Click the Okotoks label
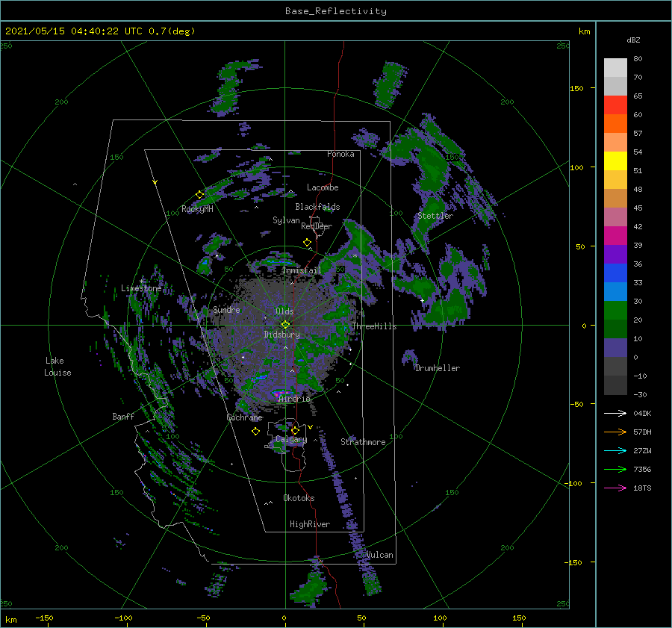 click(299, 498)
